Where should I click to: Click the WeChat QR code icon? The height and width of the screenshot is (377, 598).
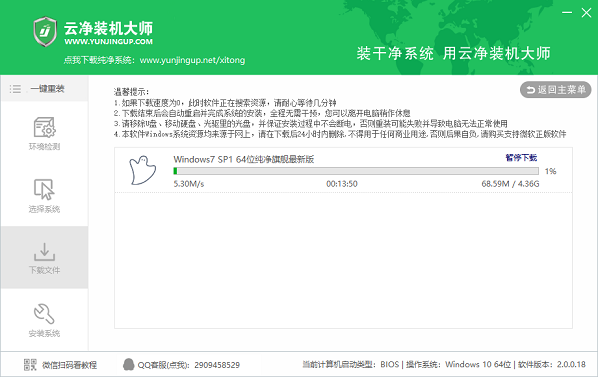[x=30, y=365]
